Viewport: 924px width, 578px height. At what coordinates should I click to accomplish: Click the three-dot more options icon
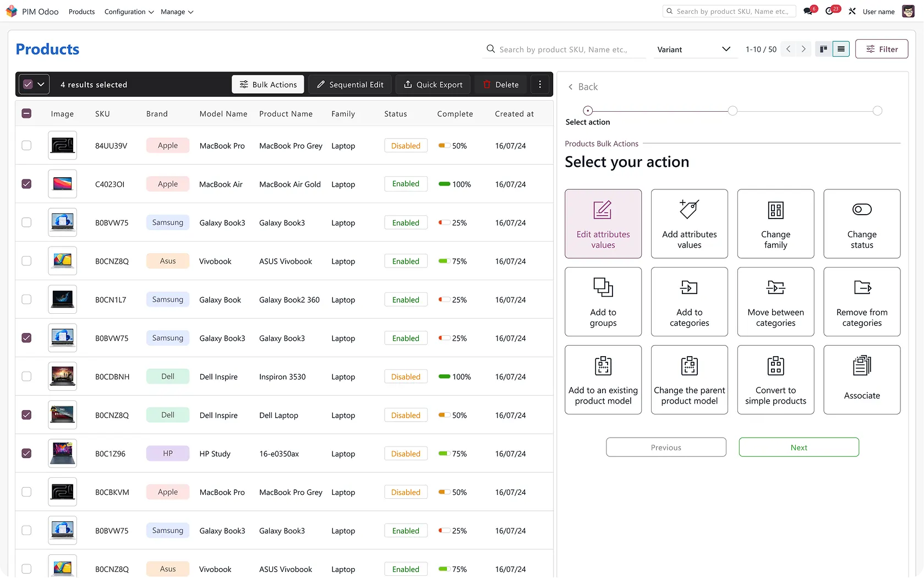point(540,84)
